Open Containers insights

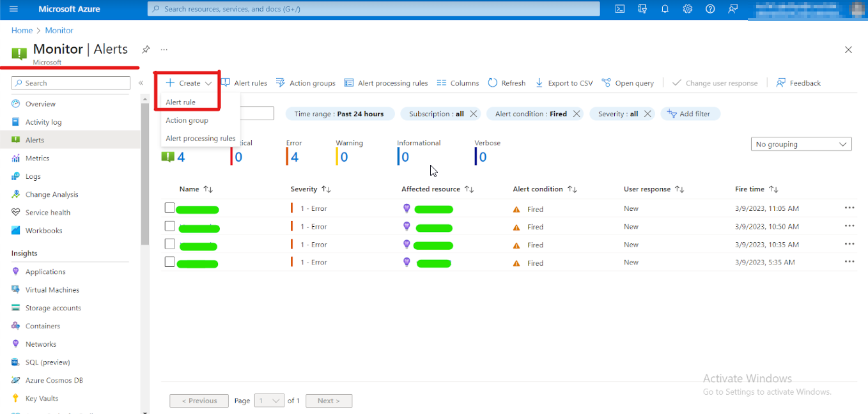pos(43,326)
